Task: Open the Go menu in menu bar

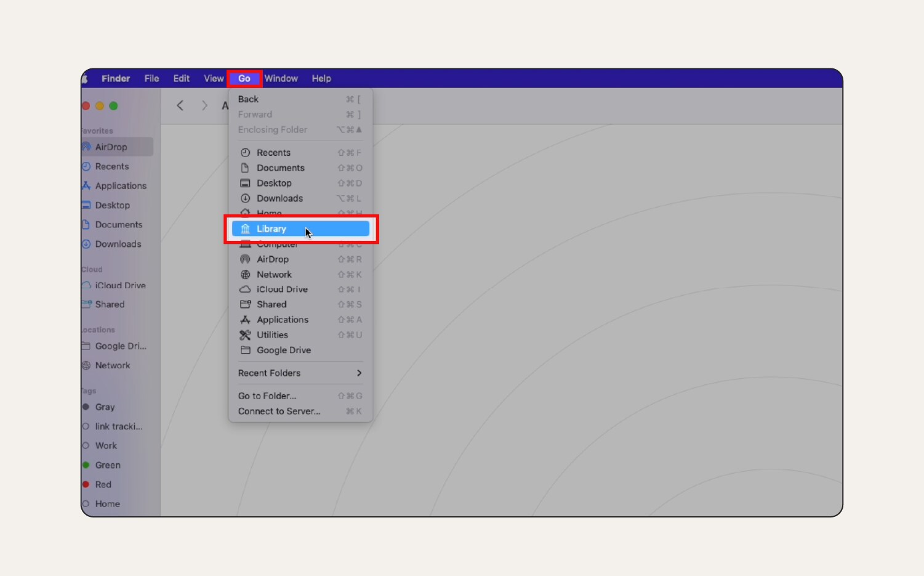Action: click(x=244, y=78)
